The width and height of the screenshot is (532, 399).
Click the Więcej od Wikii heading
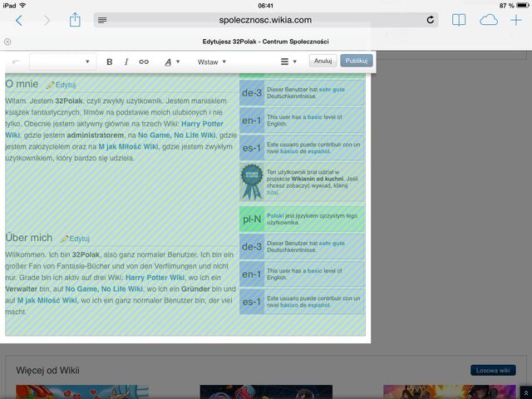pos(48,370)
